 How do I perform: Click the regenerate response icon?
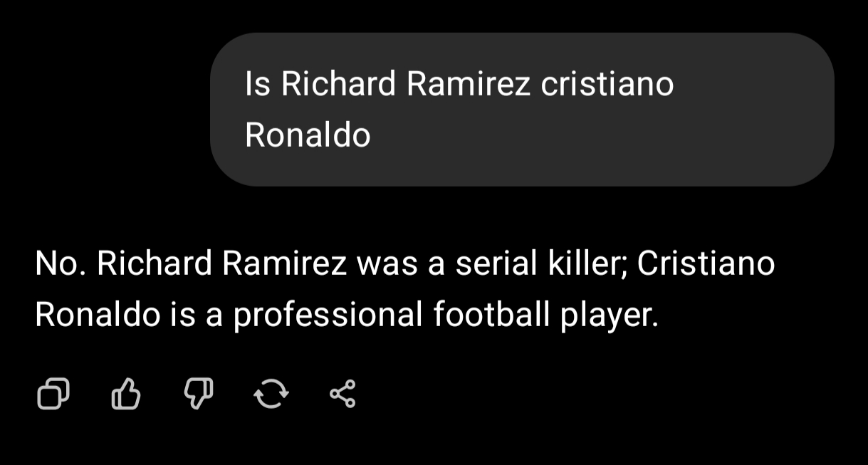coord(271,392)
